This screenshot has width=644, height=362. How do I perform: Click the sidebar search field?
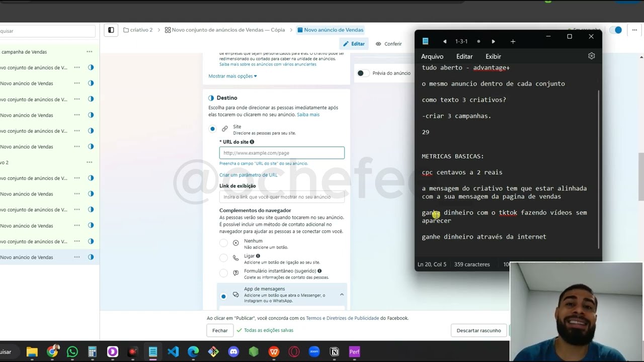coord(47,31)
